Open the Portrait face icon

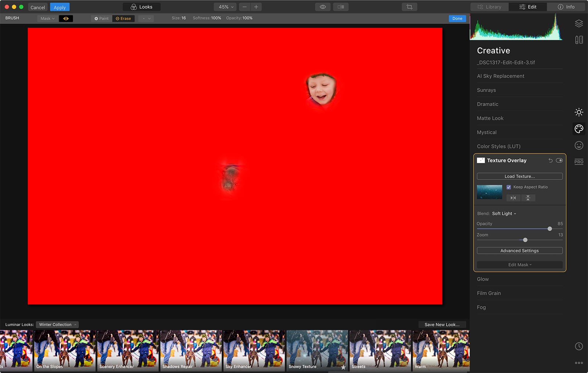pyautogui.click(x=579, y=145)
